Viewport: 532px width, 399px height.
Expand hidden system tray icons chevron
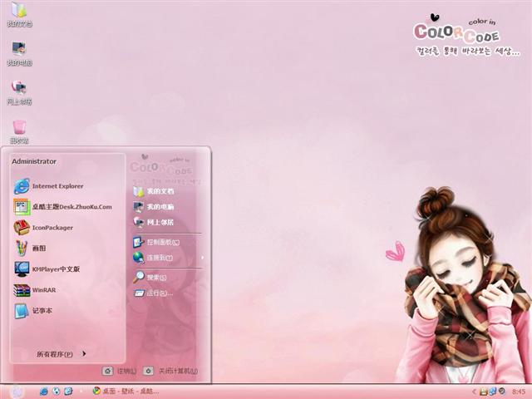click(474, 392)
